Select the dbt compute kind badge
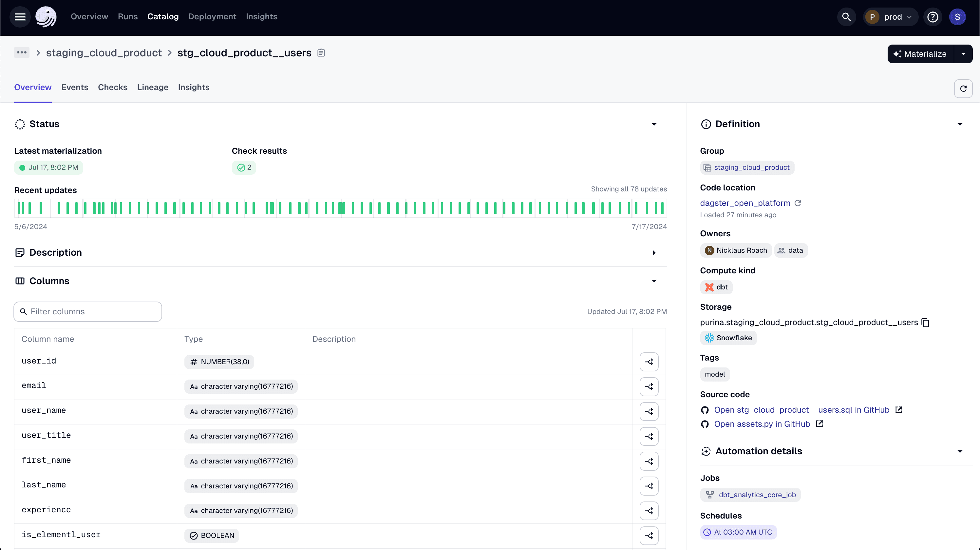Viewport: 980px width, 550px height. click(x=716, y=287)
